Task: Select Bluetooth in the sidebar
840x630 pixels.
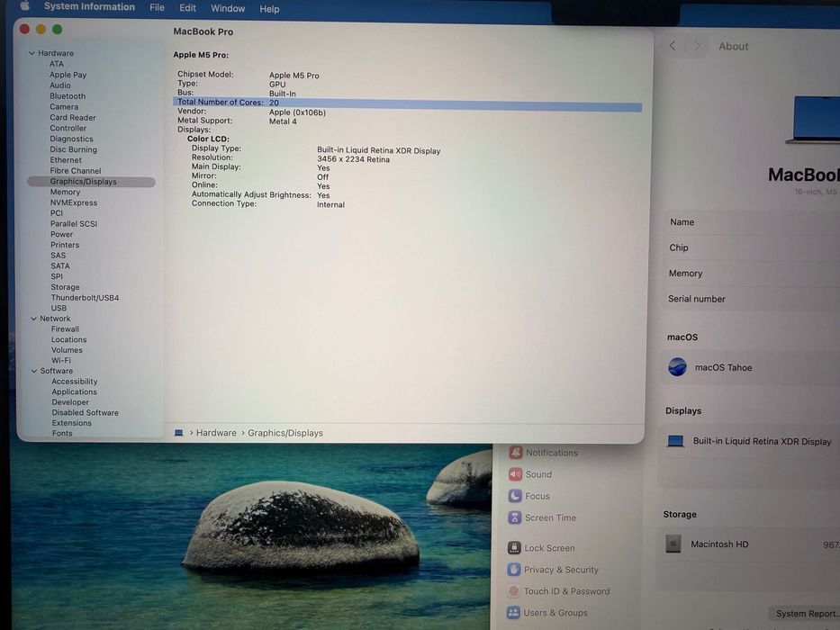Action: pos(68,96)
